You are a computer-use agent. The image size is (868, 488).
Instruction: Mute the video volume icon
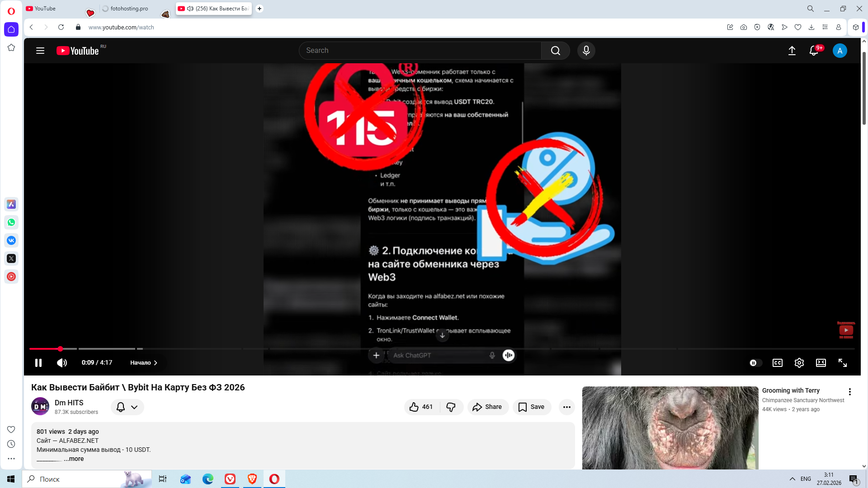[62, 363]
